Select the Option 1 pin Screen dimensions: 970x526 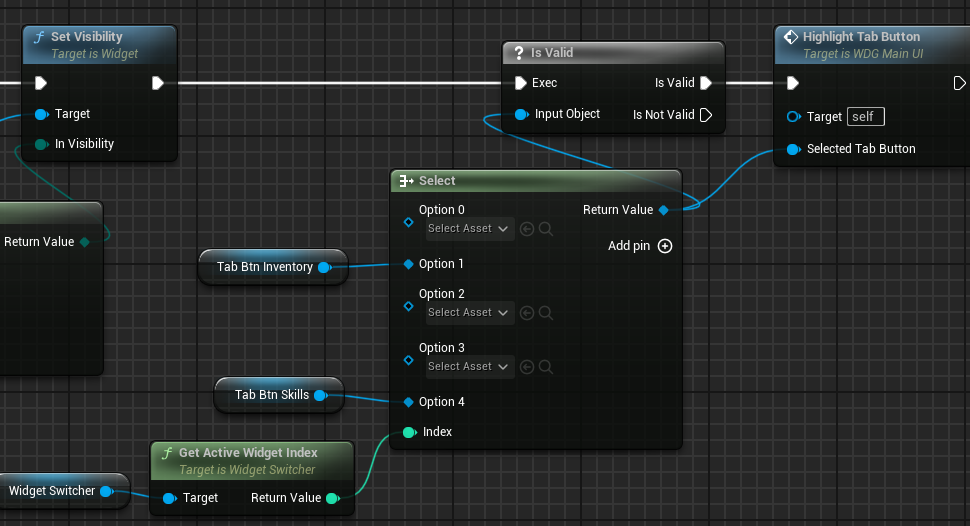[408, 264]
